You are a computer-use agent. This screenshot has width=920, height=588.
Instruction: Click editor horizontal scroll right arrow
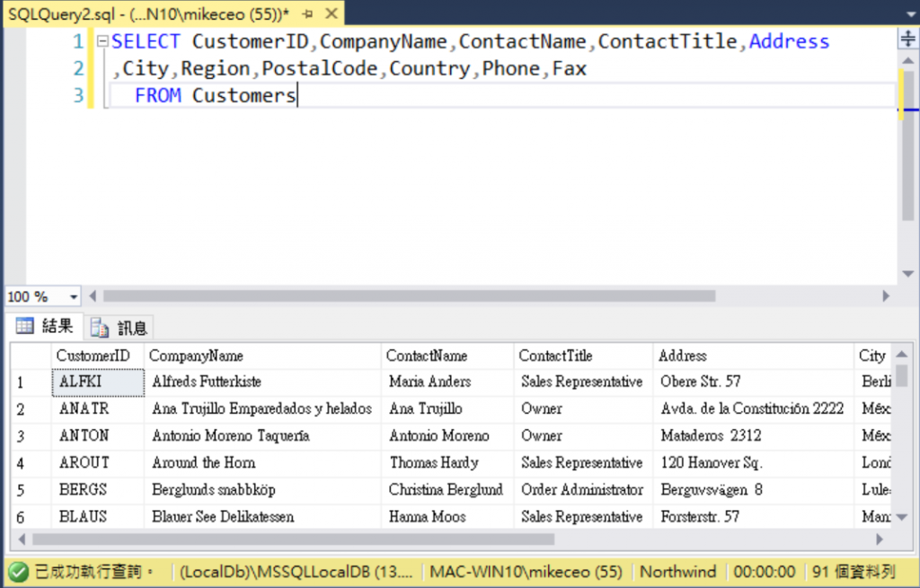pyautogui.click(x=886, y=296)
